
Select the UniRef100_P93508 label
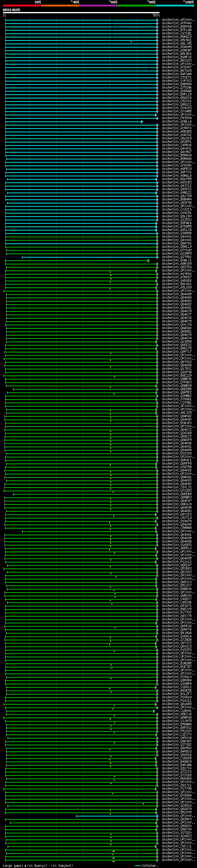click(x=177, y=118)
